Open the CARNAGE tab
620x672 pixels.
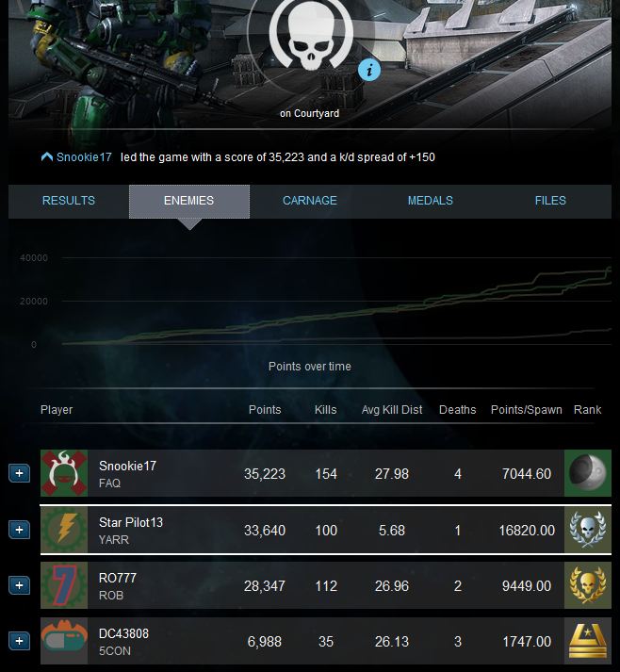point(310,201)
